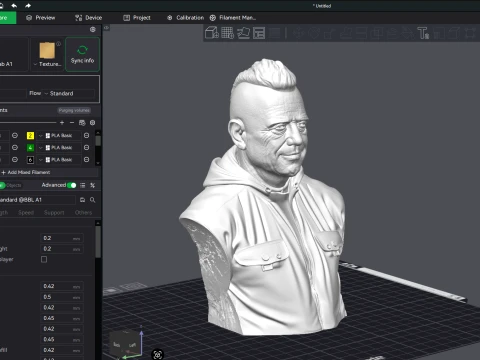Click the Auto orient toolbar icon
The width and height of the screenshot is (480, 360).
243,33
